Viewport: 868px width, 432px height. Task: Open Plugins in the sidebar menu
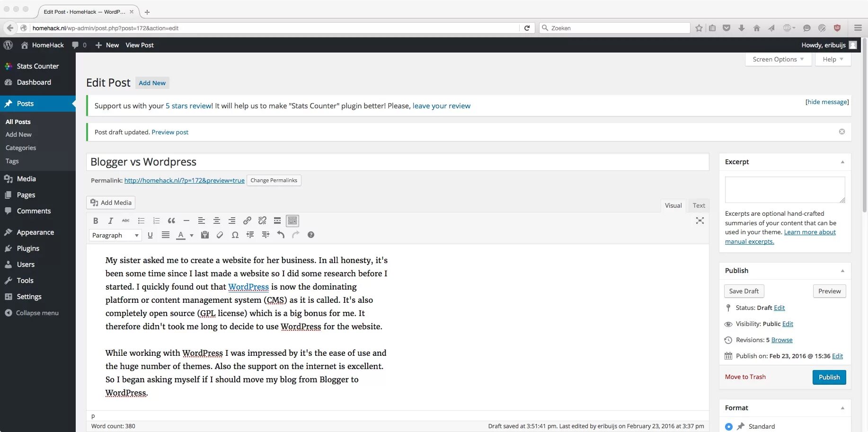(x=38, y=248)
